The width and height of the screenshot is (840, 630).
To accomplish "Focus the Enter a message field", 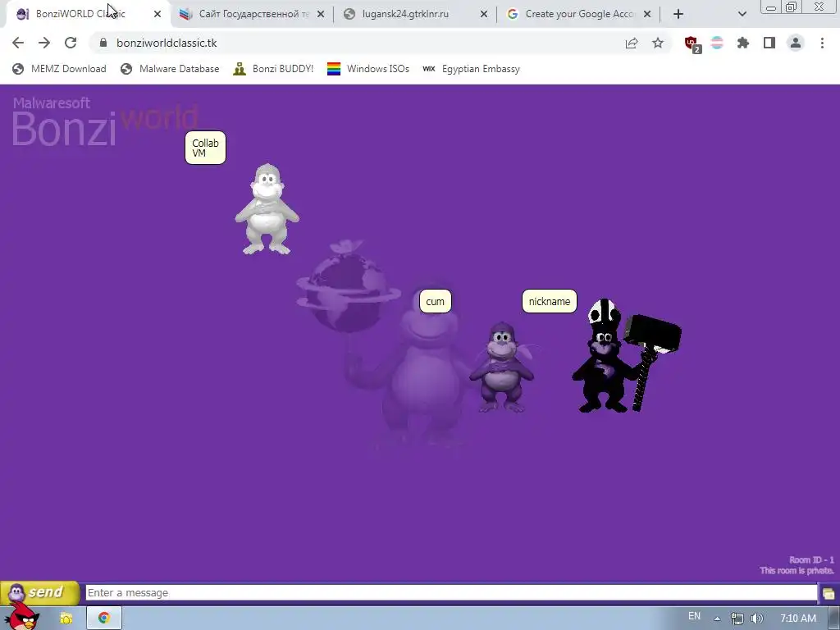I will 451,592.
